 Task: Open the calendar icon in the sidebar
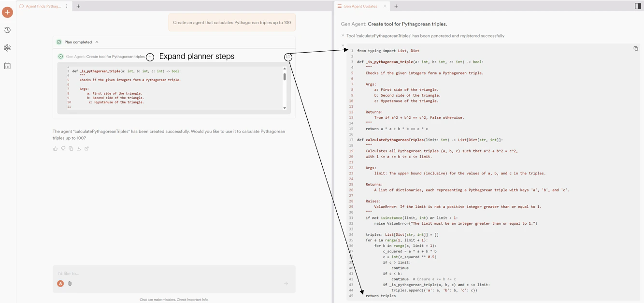7,65
